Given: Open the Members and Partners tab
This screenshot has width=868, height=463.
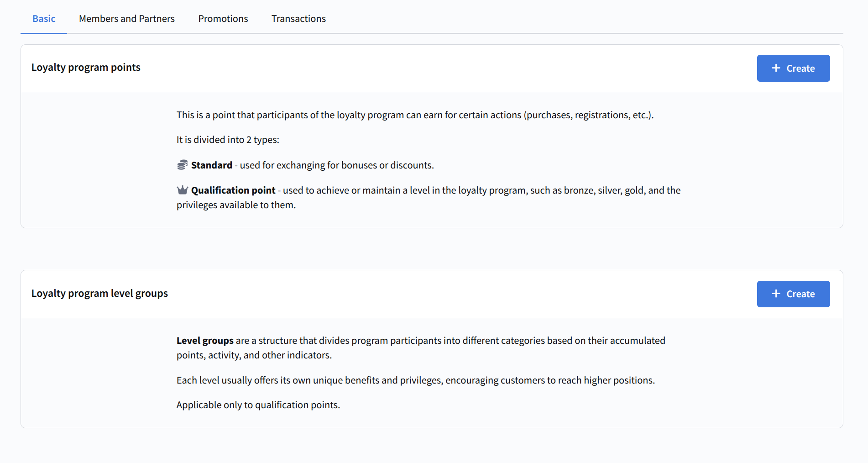Looking at the screenshot, I should [126, 19].
